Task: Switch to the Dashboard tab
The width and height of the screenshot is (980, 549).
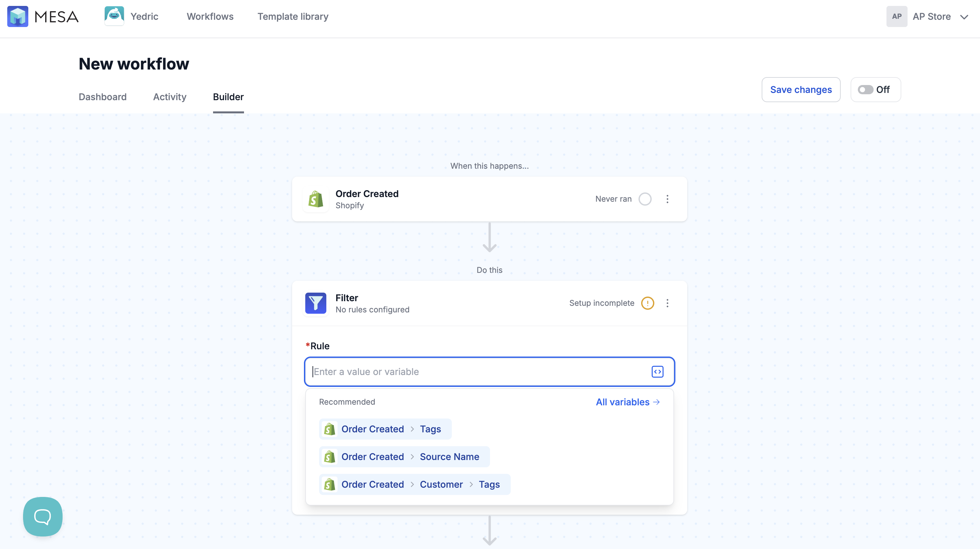Action: click(x=103, y=97)
